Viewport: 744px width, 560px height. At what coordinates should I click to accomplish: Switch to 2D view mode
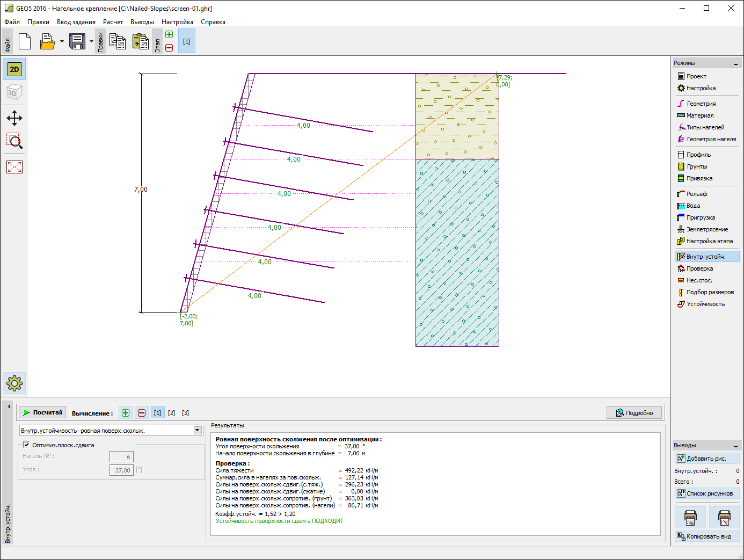[14, 69]
